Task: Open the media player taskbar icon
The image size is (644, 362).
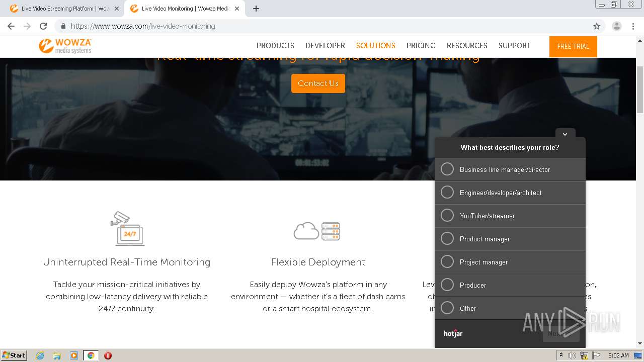Action: [74, 355]
